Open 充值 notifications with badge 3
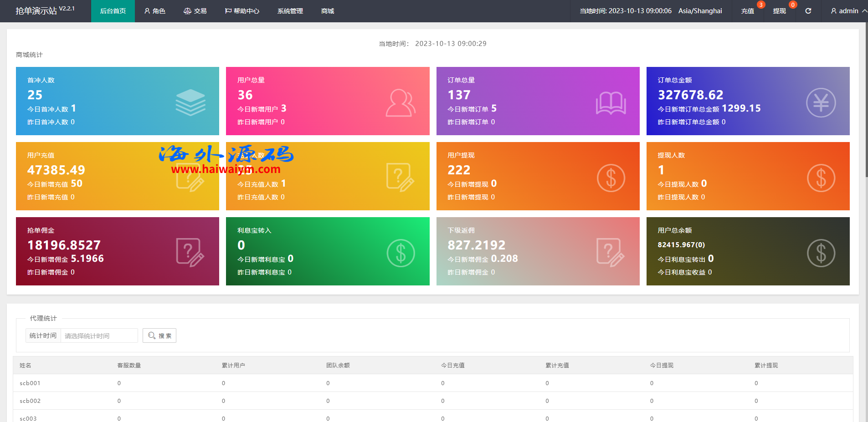This screenshot has width=868, height=422. click(x=747, y=11)
